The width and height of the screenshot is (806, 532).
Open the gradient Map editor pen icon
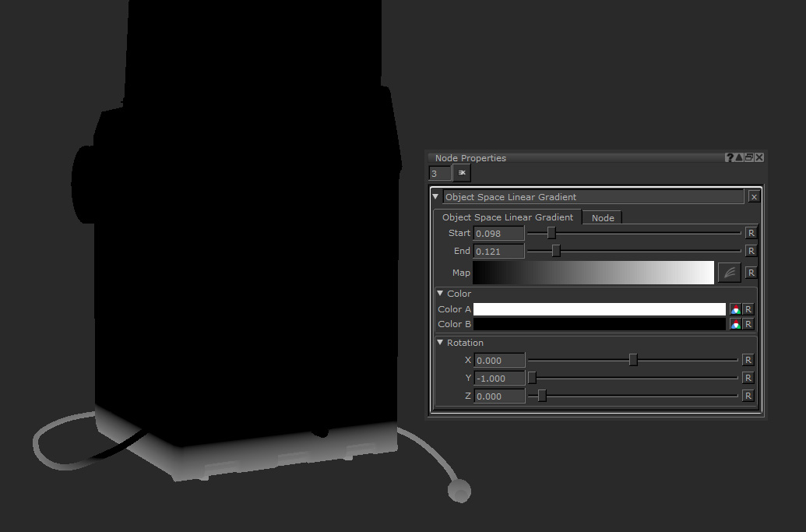click(x=729, y=272)
